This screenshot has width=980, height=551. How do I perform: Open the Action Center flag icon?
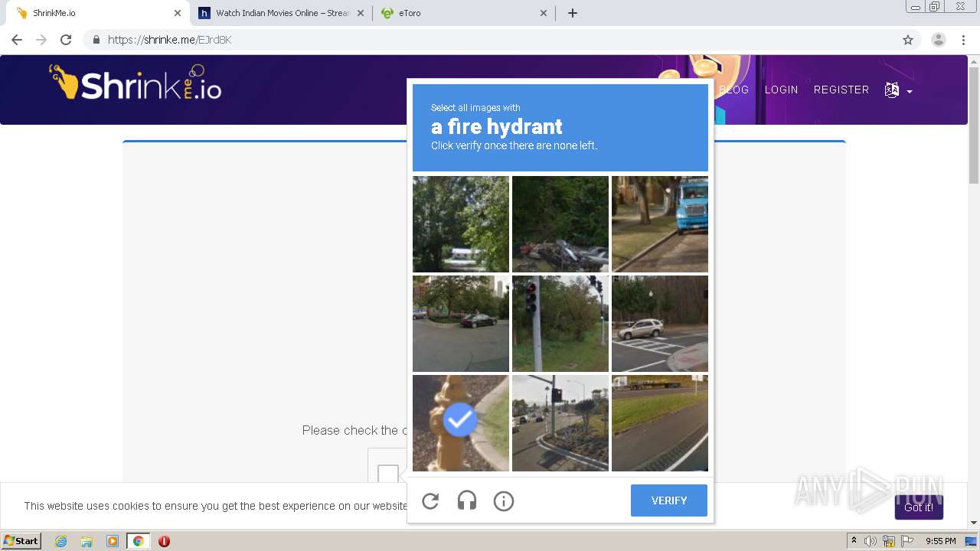[x=907, y=541]
